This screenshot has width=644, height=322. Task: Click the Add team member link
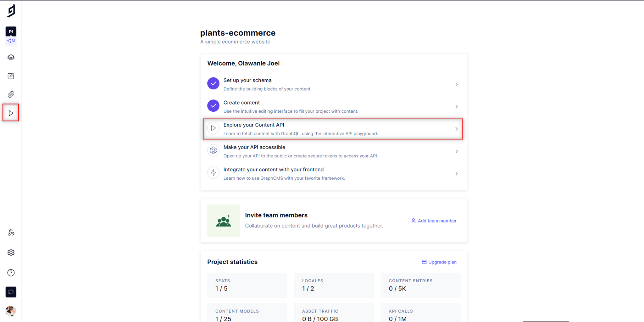pos(434,221)
